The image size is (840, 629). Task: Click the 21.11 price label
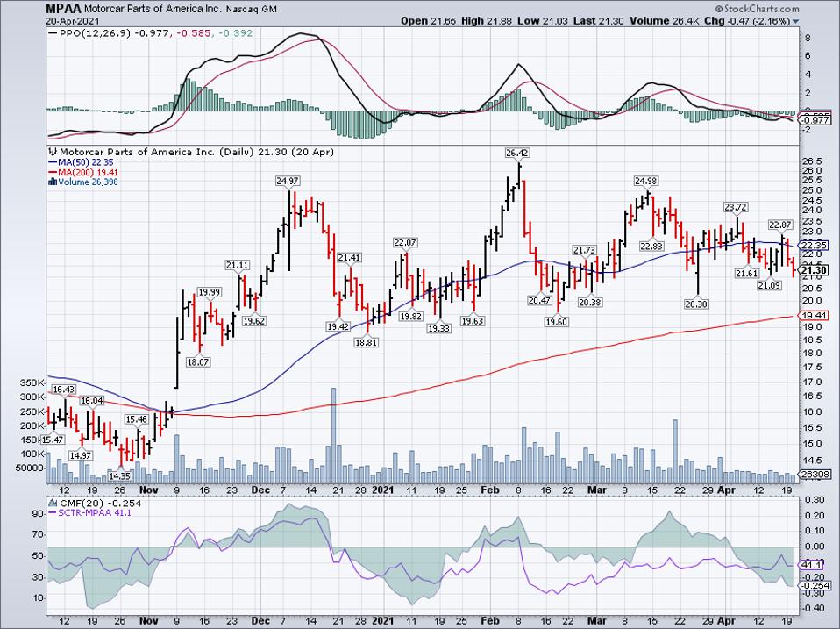(237, 265)
